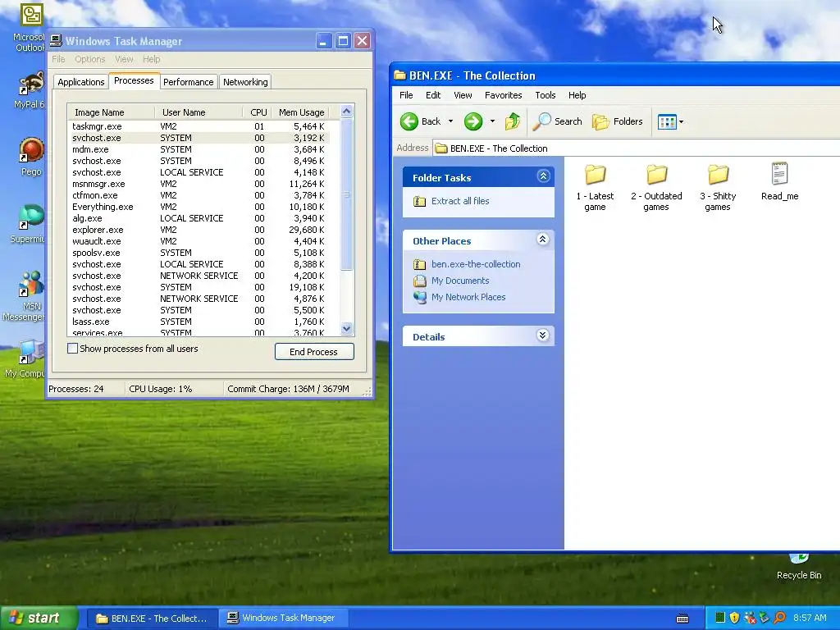Click the process list scroll down arrow

(x=346, y=328)
